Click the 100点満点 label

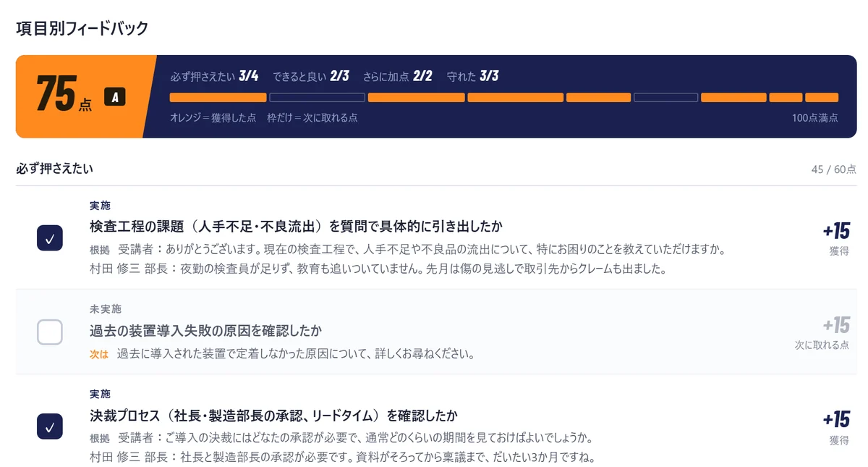tap(815, 117)
